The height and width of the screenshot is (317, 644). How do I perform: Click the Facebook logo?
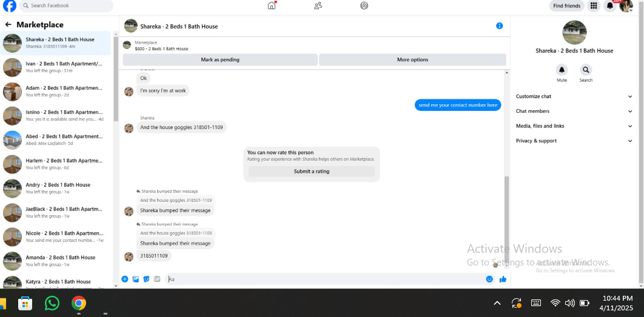point(10,5)
